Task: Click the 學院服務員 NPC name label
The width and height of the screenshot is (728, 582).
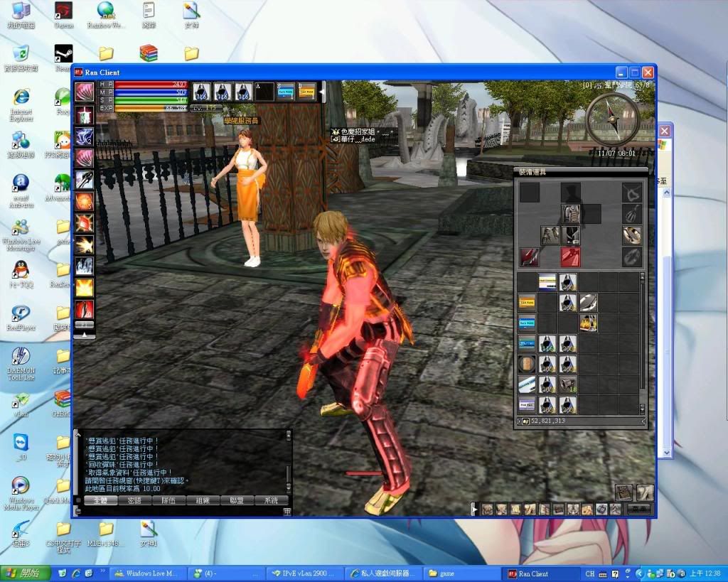Action: point(242,121)
